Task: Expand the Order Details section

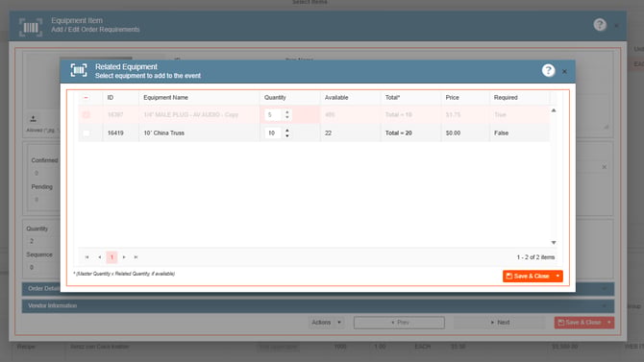Action: (318, 289)
